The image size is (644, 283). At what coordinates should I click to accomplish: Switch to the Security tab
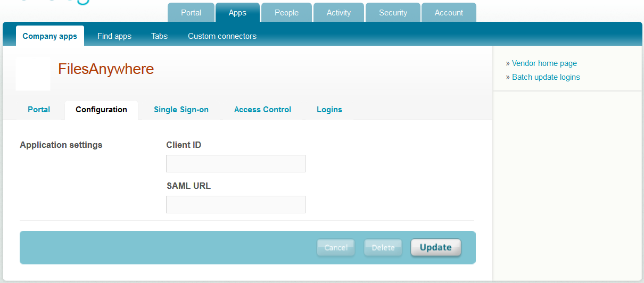coord(393,13)
